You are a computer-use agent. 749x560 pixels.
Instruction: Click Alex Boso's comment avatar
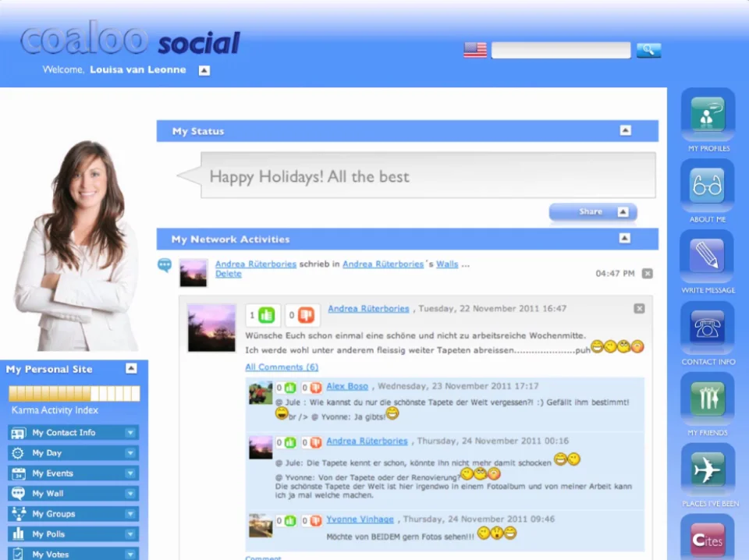[261, 393]
